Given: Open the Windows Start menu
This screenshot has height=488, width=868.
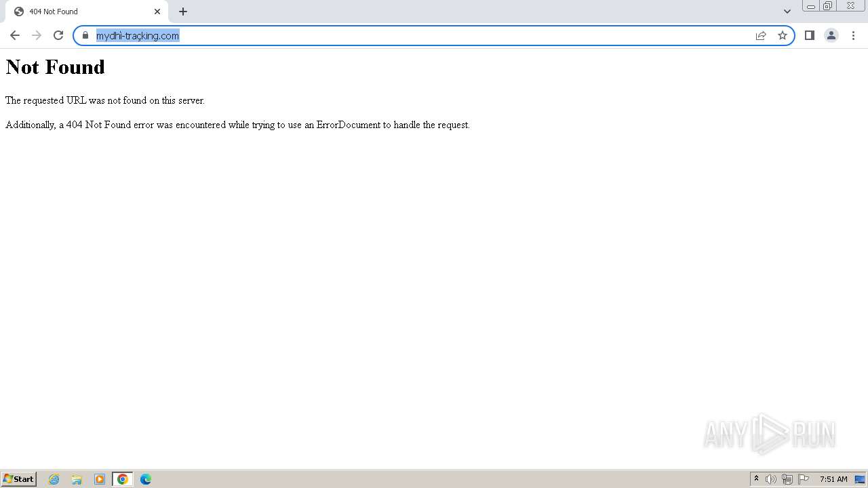Looking at the screenshot, I should point(19,479).
